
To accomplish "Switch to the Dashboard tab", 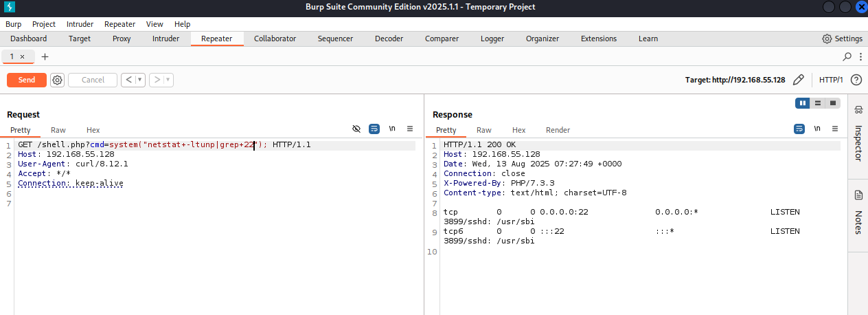I will coord(29,39).
